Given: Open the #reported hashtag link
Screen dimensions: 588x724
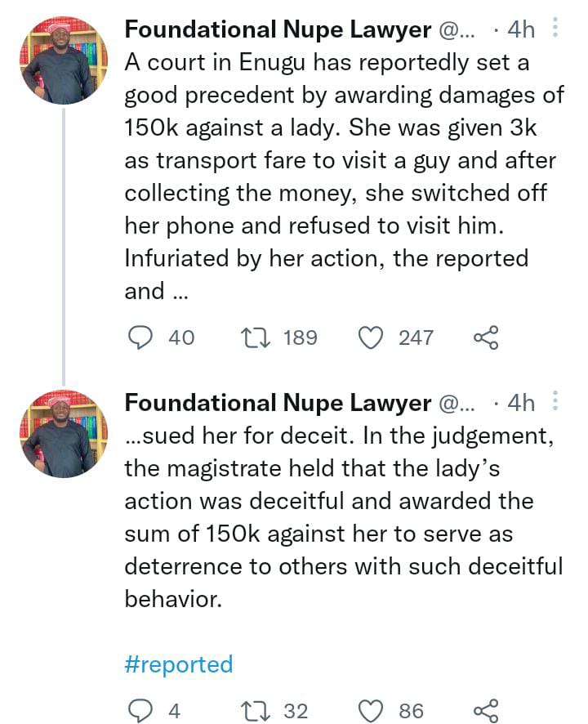Looking at the screenshot, I should (179, 664).
